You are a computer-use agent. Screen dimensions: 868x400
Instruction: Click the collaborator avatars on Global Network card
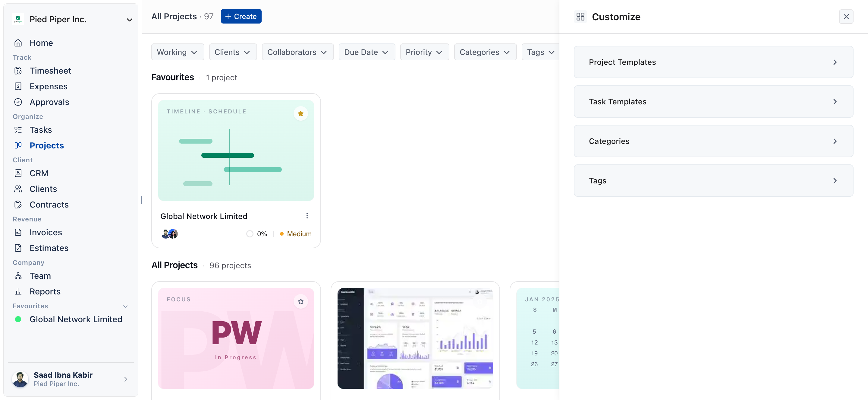(169, 234)
